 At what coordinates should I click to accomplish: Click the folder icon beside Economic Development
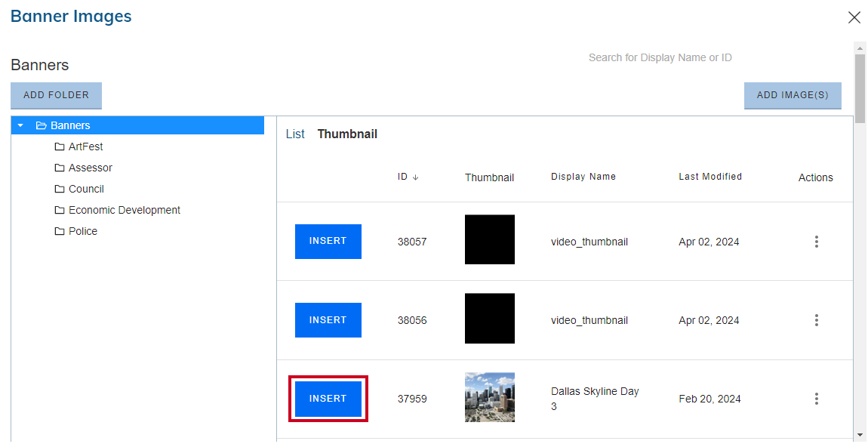tap(60, 210)
